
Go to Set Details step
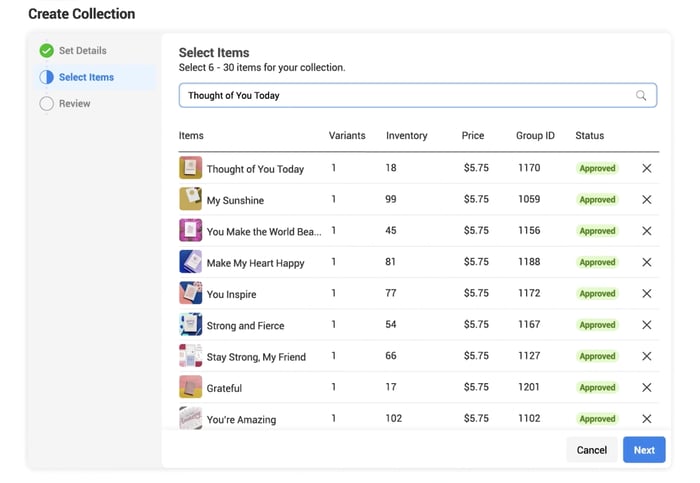[x=82, y=51]
